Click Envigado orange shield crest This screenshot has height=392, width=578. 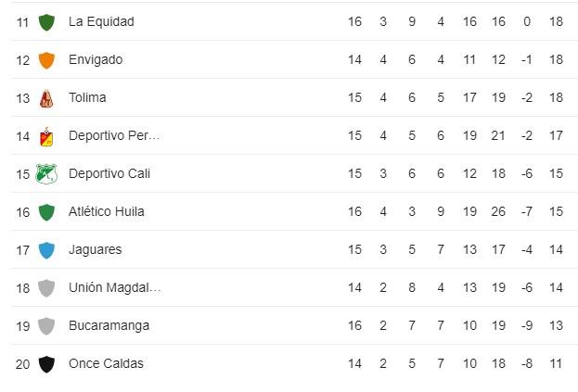(46, 60)
